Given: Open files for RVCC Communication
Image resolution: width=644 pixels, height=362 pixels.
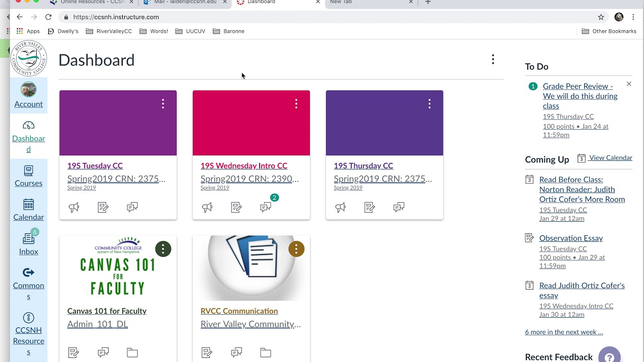Looking at the screenshot, I should click(x=266, y=352).
